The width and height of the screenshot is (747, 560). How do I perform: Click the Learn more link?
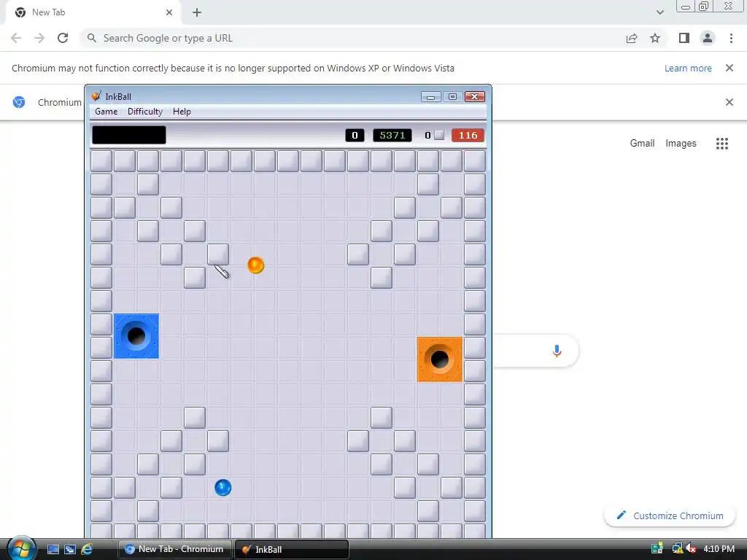(x=688, y=68)
